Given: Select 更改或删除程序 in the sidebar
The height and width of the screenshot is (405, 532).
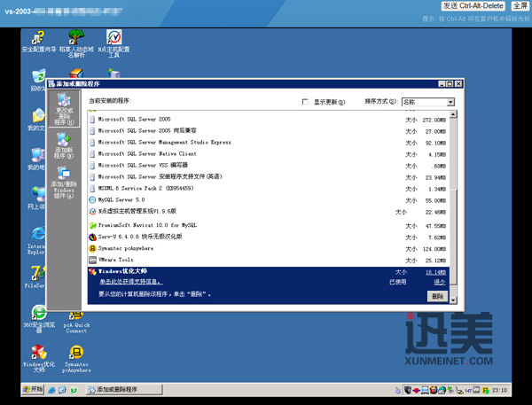Looking at the screenshot, I should pos(64,109).
